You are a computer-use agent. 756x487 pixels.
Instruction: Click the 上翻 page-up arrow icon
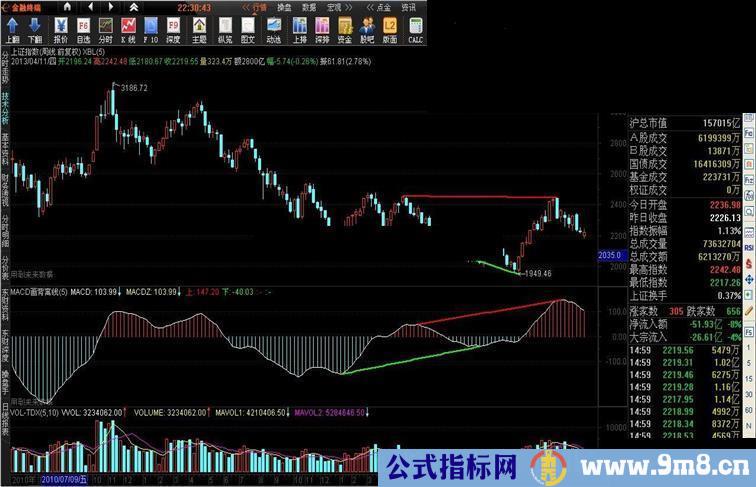[x=12, y=30]
